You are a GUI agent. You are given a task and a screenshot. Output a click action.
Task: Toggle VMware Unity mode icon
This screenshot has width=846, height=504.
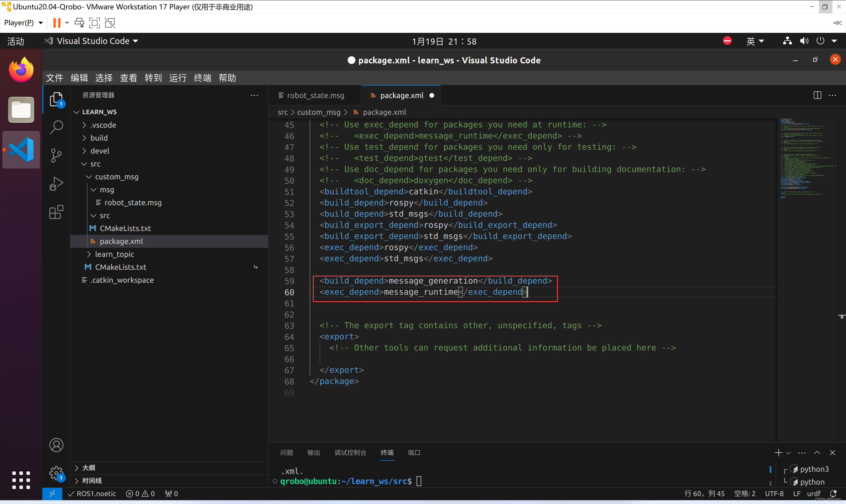(110, 23)
